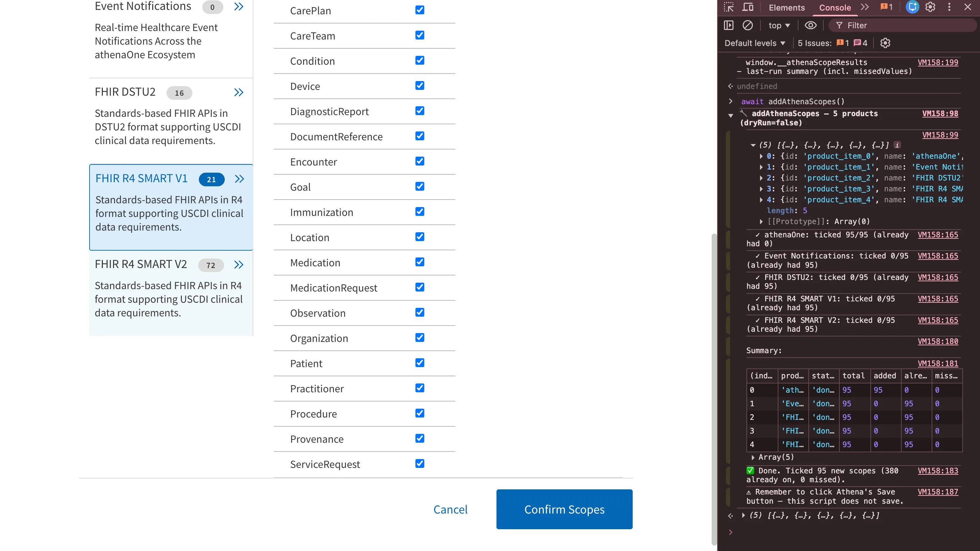Uncheck the Observation scope
The image size is (980, 551).
coord(420,312)
